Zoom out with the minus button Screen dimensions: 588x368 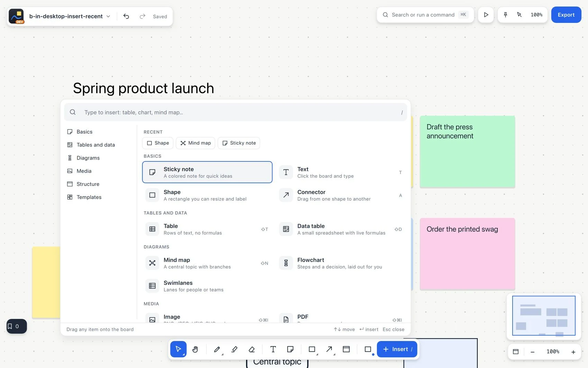tap(533, 352)
